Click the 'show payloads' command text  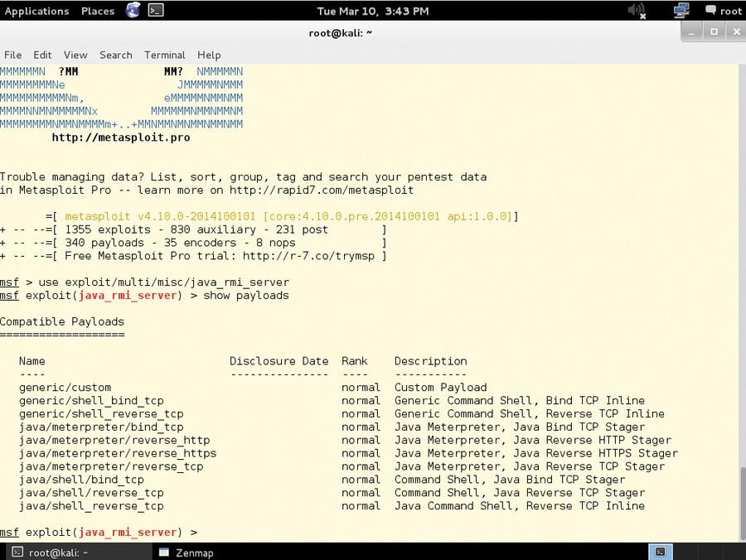point(246,295)
